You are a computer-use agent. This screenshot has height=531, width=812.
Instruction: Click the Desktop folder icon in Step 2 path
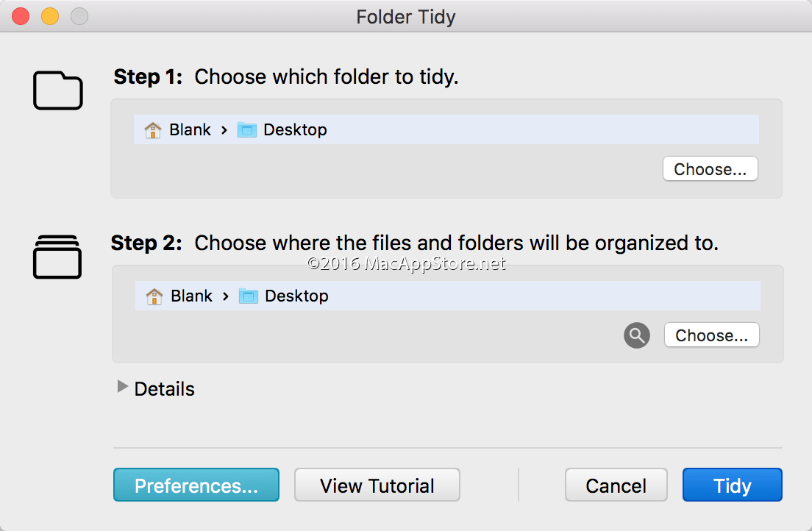(249, 296)
